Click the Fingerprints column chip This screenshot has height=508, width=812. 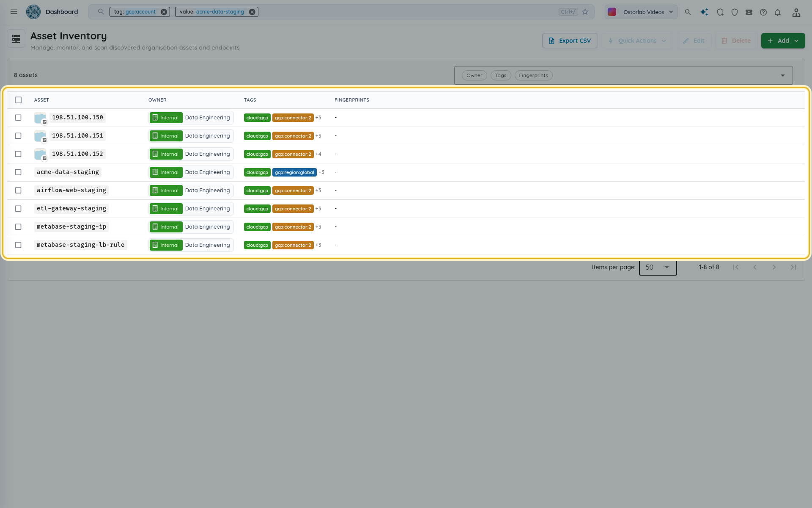tap(533, 75)
